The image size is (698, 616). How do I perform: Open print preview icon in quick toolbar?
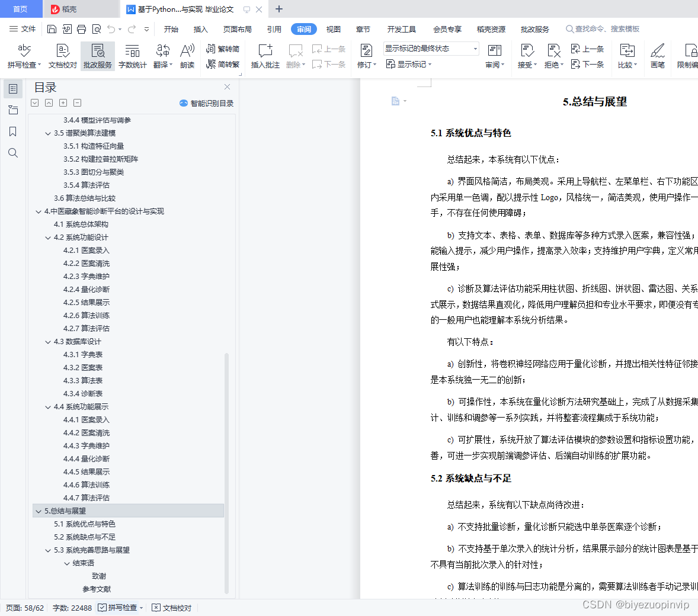[96, 29]
